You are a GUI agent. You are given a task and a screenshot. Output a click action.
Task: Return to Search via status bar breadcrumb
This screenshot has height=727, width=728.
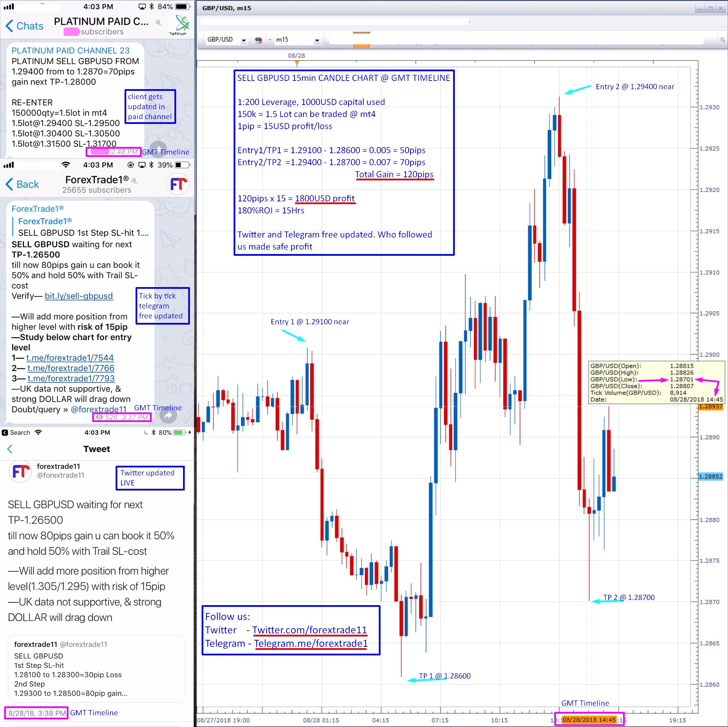click(16, 432)
